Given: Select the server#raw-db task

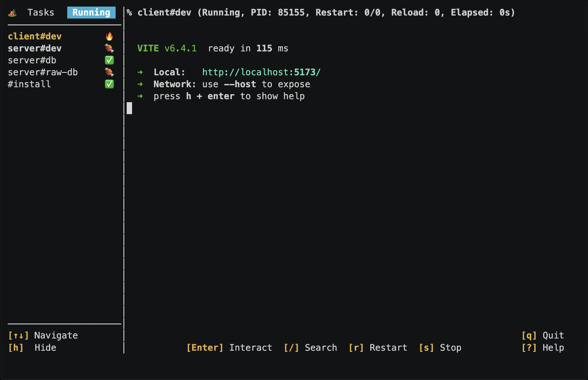Looking at the screenshot, I should [43, 72].
